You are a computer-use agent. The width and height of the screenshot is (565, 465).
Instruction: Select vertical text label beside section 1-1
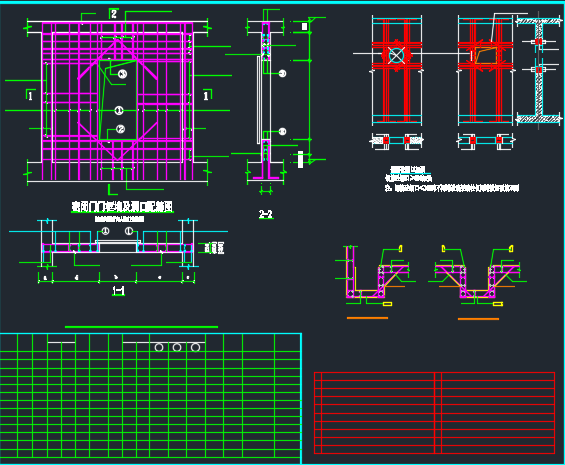[x=214, y=248]
